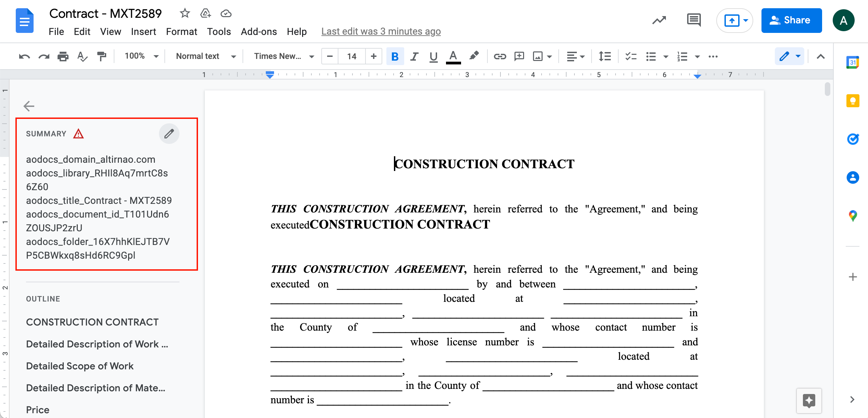Click the back arrow in the sidebar
This screenshot has width=868, height=418.
(29, 106)
